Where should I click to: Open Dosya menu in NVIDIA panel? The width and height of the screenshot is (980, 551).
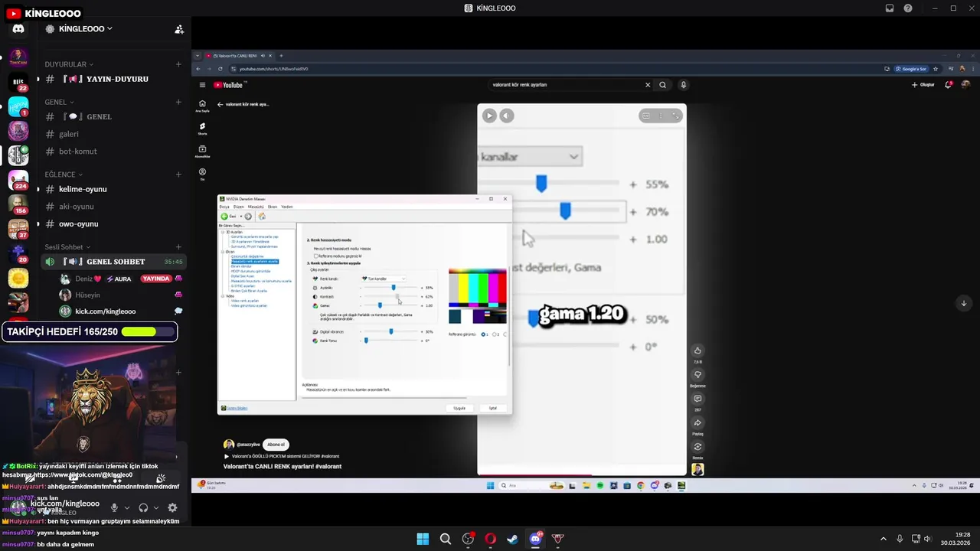click(224, 207)
